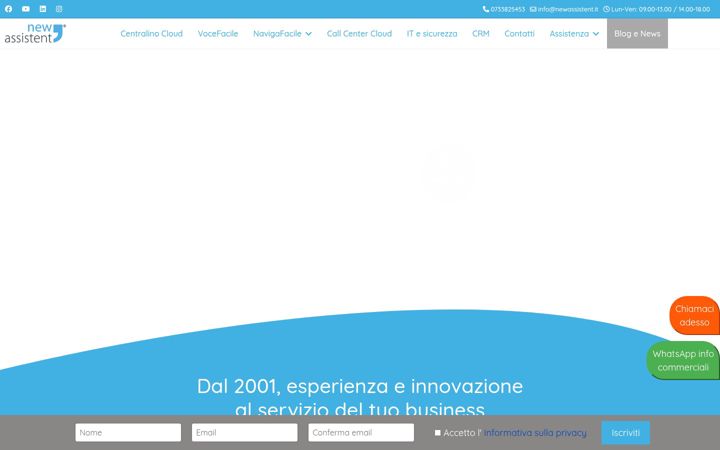This screenshot has height=450, width=720.
Task: Click the green WhatsApp info commerciali button
Action: click(683, 360)
